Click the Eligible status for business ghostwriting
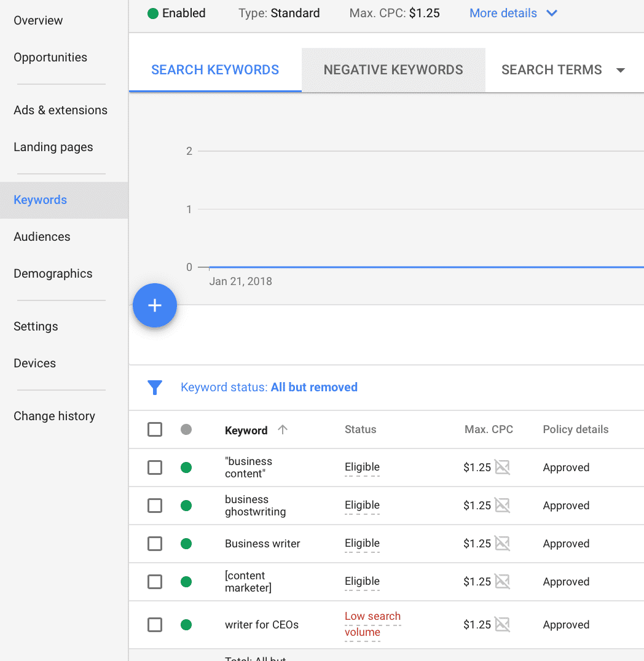The height and width of the screenshot is (661, 644). click(x=362, y=505)
